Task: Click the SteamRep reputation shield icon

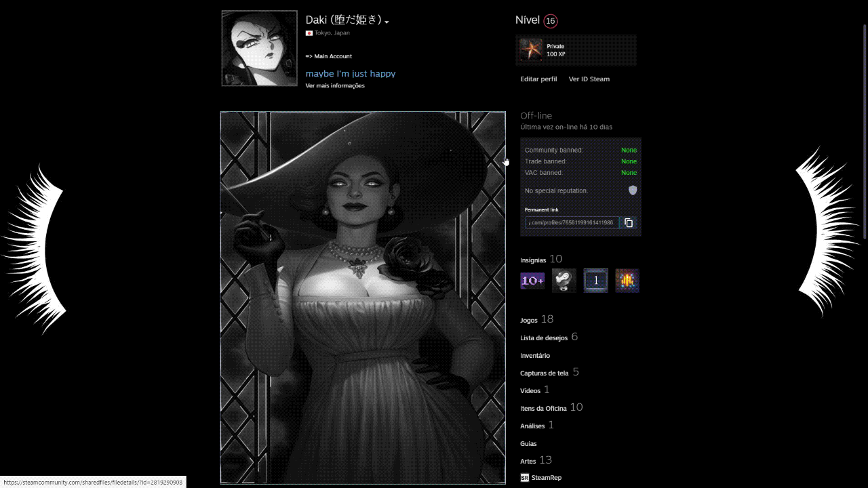Action: tap(633, 190)
